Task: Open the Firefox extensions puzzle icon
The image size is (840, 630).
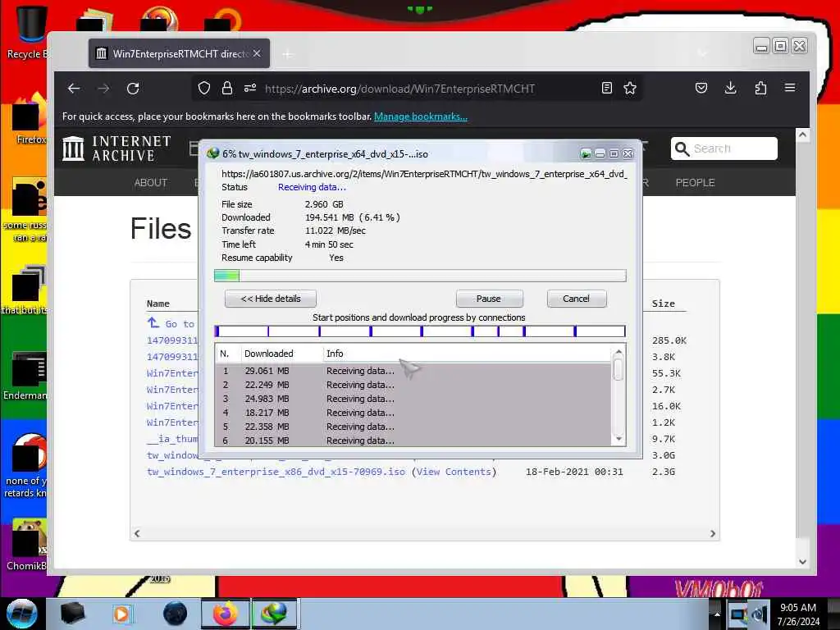Action: 760,88
